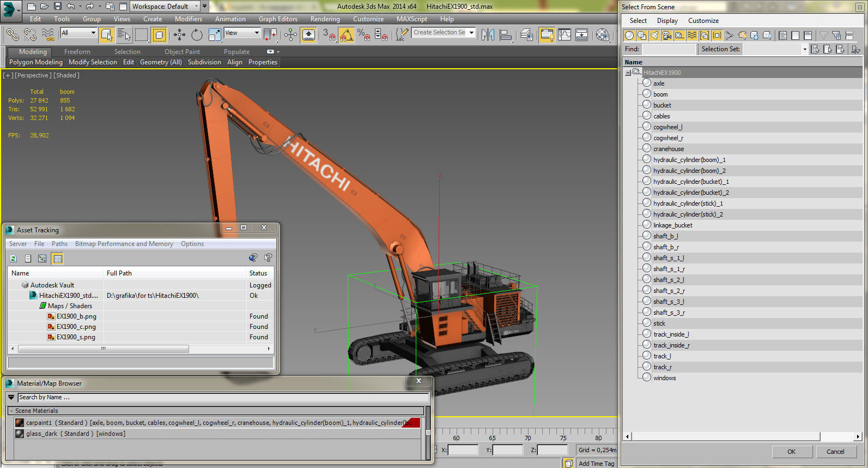The width and height of the screenshot is (868, 468).
Task: Toggle Display Bones filter in Select From Scene
Action: click(x=730, y=35)
